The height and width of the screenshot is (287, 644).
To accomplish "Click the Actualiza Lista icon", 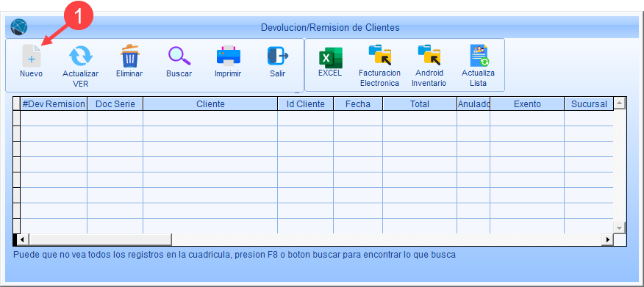I will (x=479, y=55).
